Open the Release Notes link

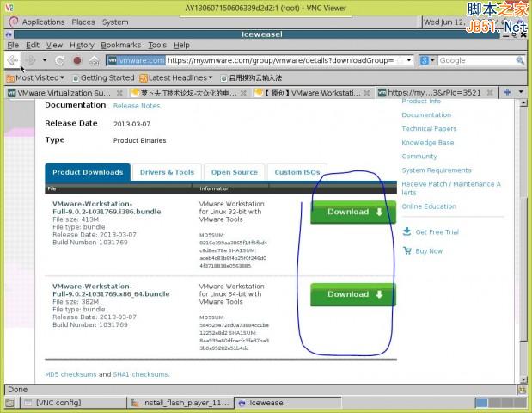[x=137, y=106]
